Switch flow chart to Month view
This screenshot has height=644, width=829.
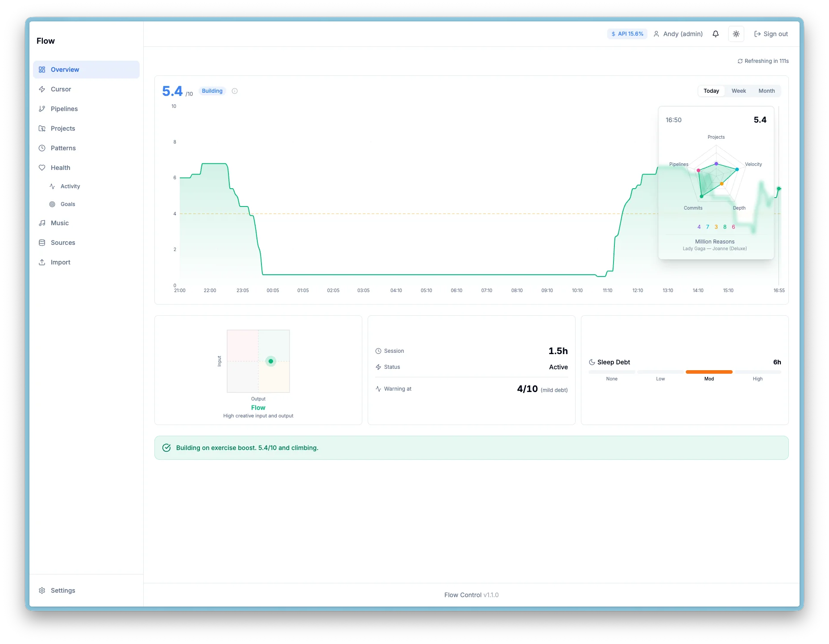tap(767, 91)
